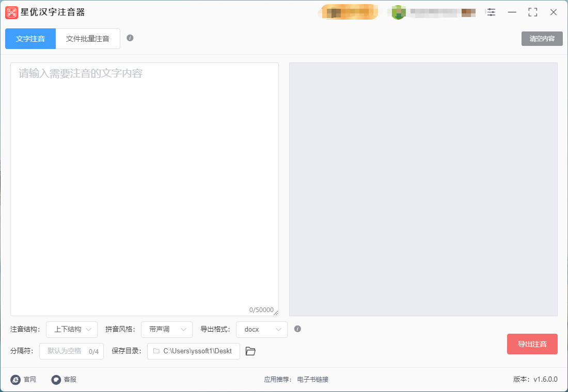Click the 客服 chat bubble icon
The height and width of the screenshot is (392, 568).
point(56,380)
